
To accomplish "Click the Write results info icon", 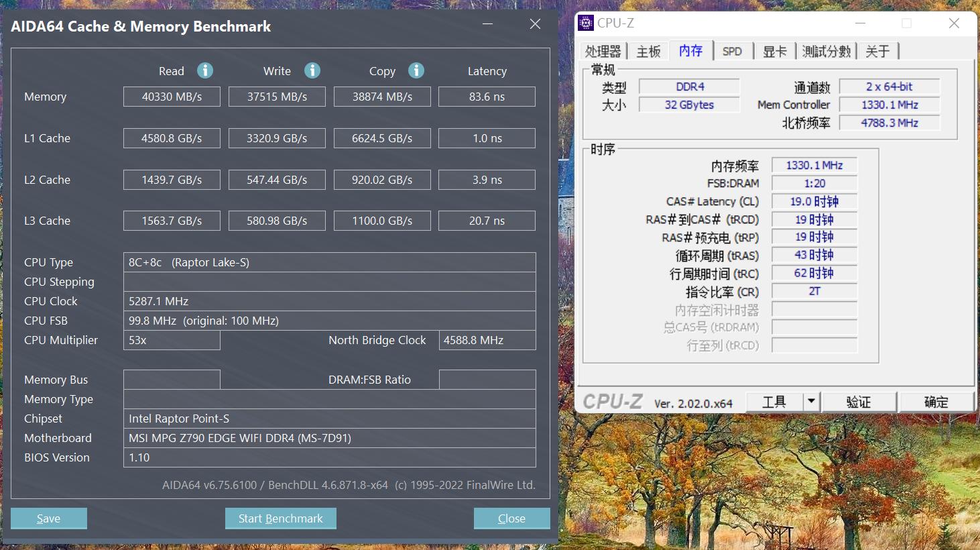I will point(312,70).
